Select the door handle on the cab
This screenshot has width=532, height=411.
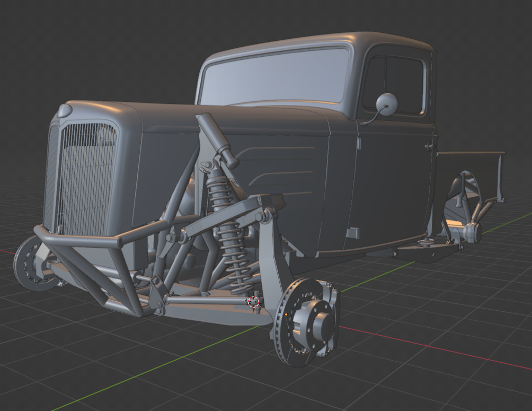430,146
